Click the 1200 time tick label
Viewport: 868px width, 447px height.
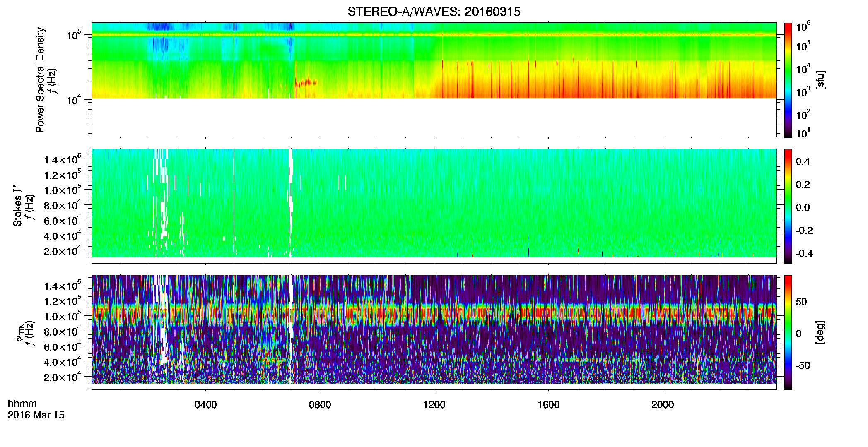434,405
